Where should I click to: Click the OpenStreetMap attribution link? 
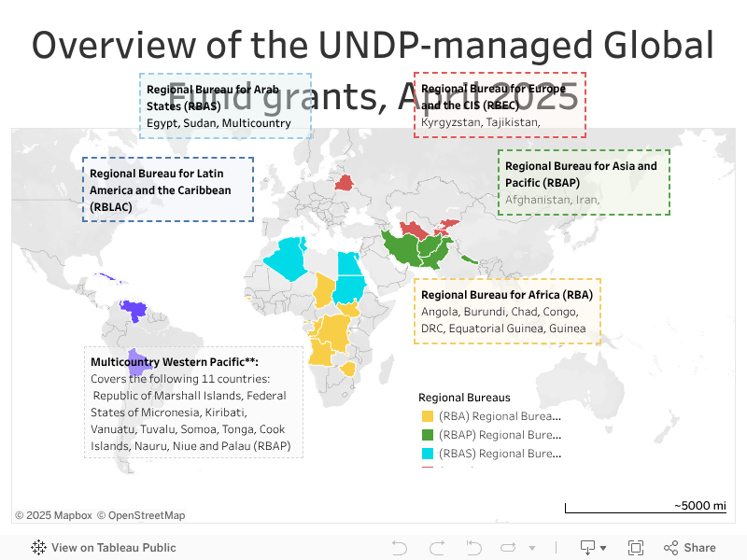tap(141, 515)
